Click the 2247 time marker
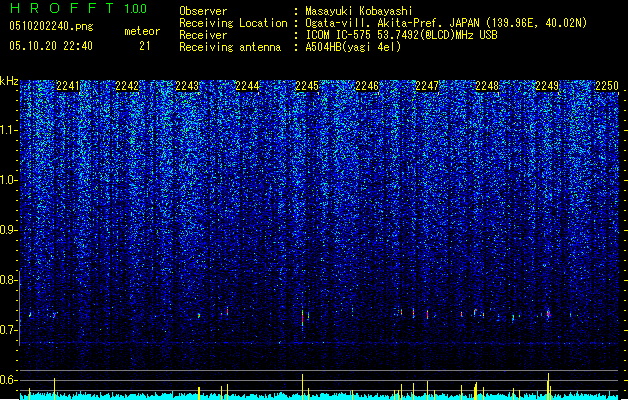Viewport: 629px width, 400px height. click(x=427, y=86)
